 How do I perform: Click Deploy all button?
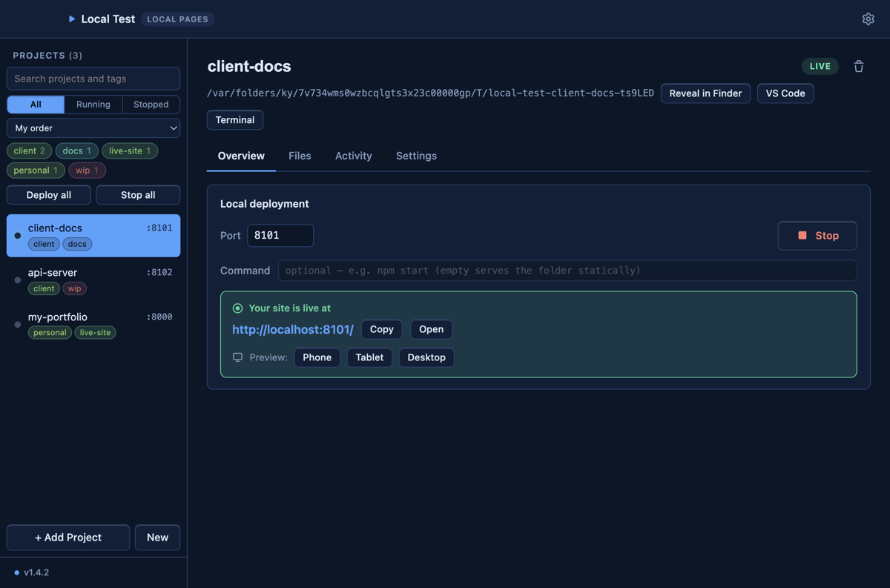[x=49, y=195]
